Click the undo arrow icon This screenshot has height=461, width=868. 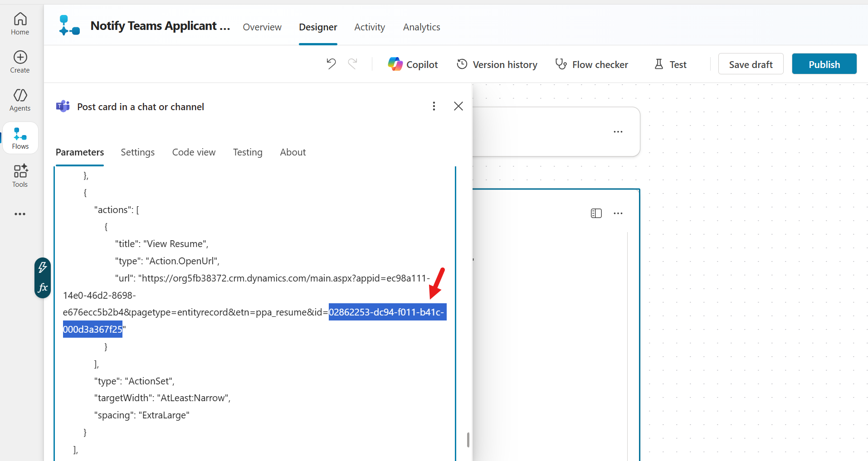(x=331, y=64)
